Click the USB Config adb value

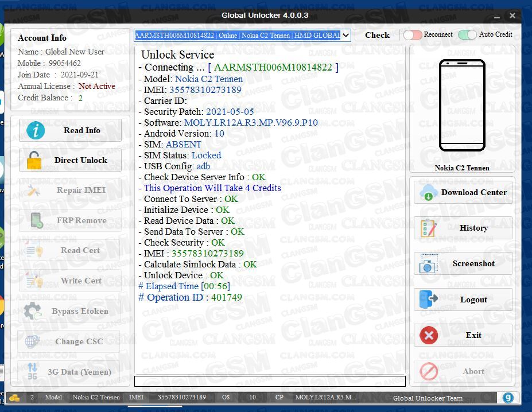pyautogui.click(x=203, y=166)
